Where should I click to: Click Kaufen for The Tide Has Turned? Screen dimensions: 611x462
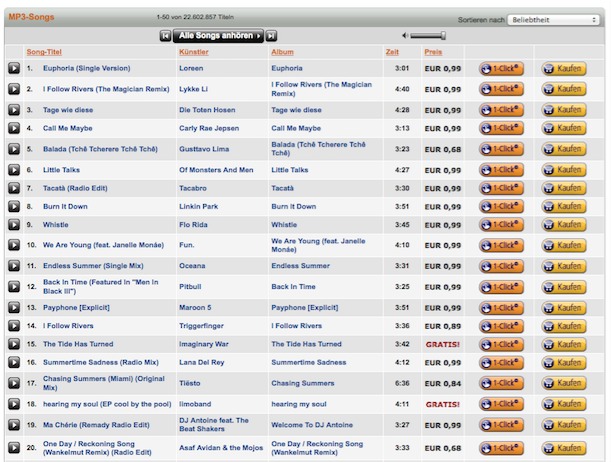(x=563, y=344)
